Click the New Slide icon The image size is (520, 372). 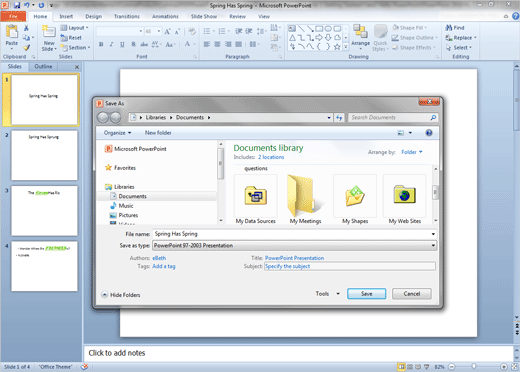pyautogui.click(x=49, y=32)
